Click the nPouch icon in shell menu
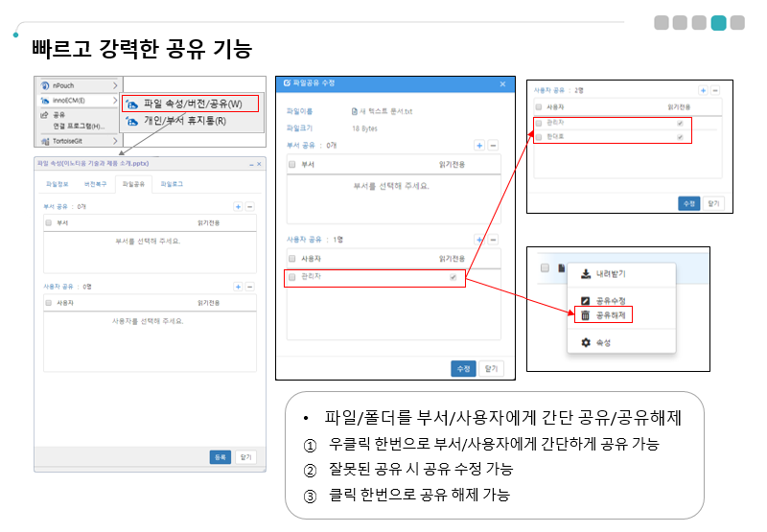Viewport: 767px width, 532px height. [x=44, y=85]
